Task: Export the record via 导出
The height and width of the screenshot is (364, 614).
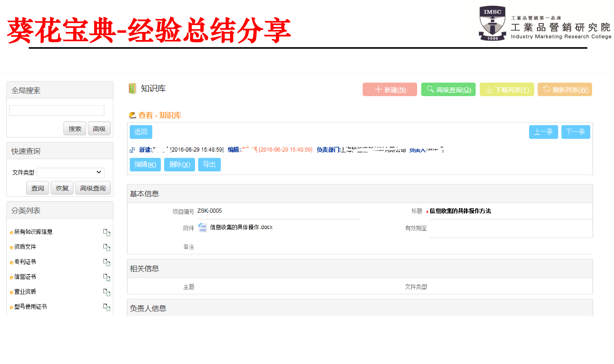Action: click(209, 165)
